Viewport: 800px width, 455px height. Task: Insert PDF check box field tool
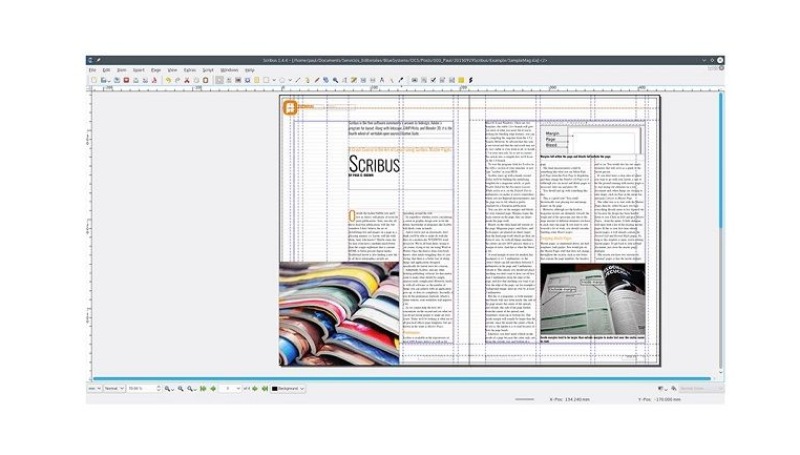coord(433,80)
